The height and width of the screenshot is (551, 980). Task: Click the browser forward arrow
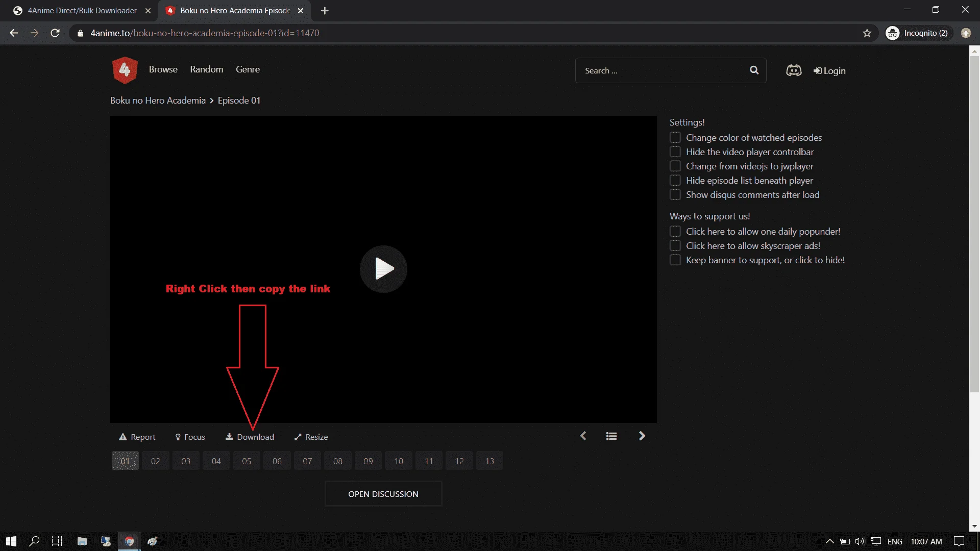[34, 33]
